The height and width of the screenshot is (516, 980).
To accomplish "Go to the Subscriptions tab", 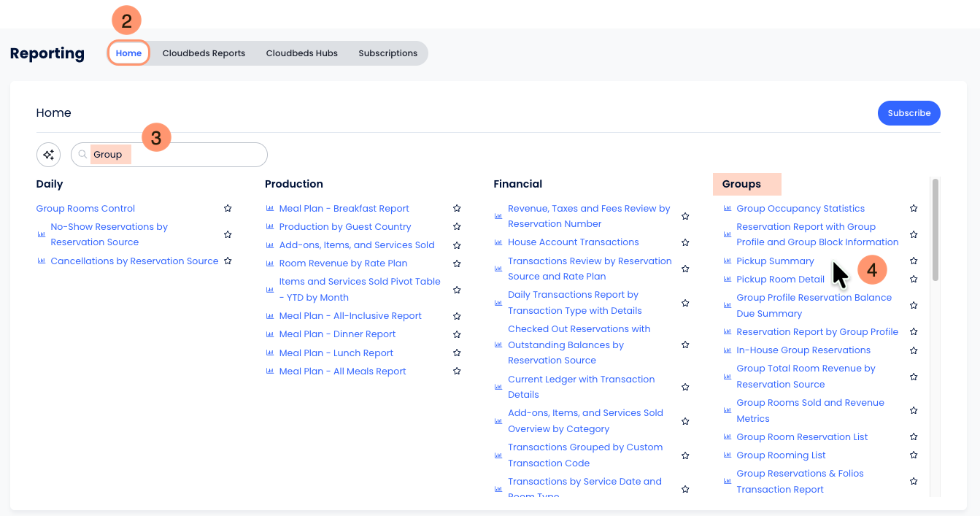I will pos(388,53).
